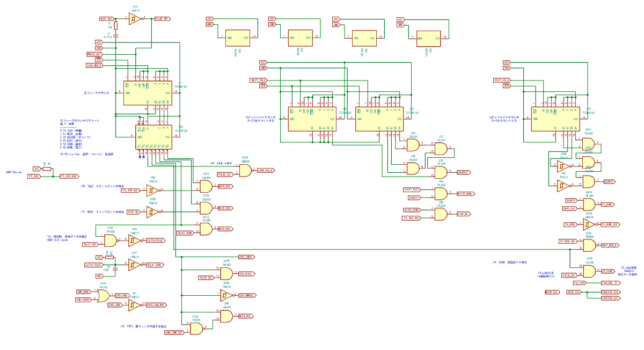The image size is (644, 350).
Task: Select the U1A Schmitt inverter driving PULSE_OUT
Action: click(x=135, y=19)
